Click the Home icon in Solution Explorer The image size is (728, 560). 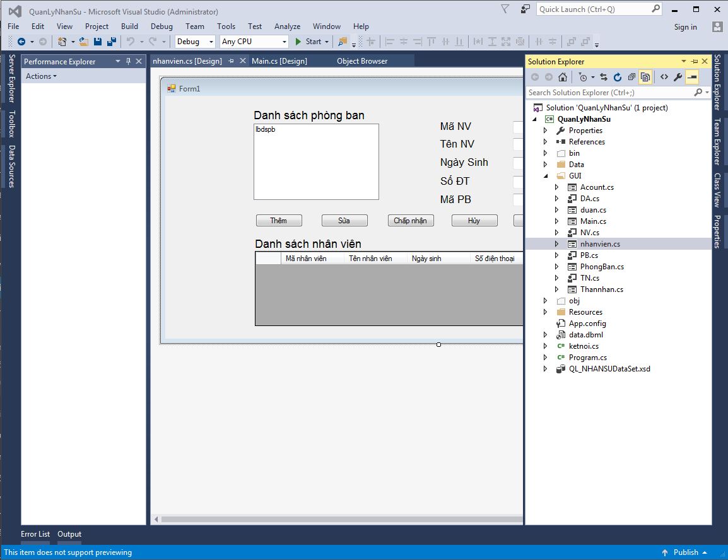[561, 76]
